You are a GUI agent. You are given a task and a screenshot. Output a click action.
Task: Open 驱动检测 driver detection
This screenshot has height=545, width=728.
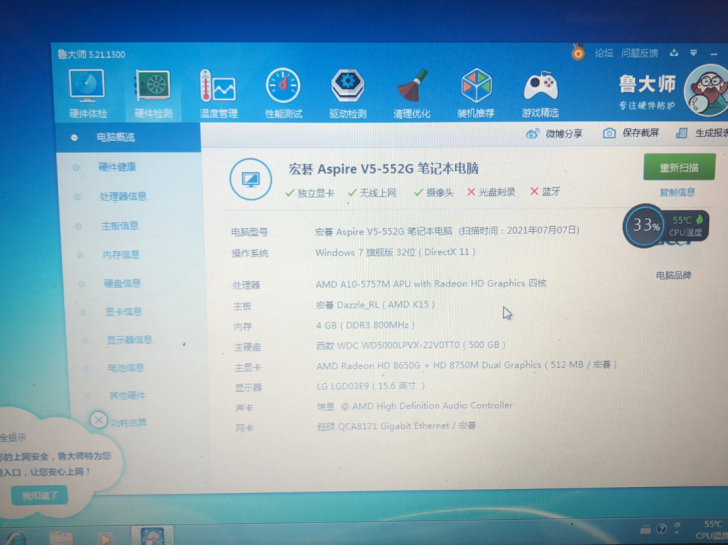click(x=348, y=93)
